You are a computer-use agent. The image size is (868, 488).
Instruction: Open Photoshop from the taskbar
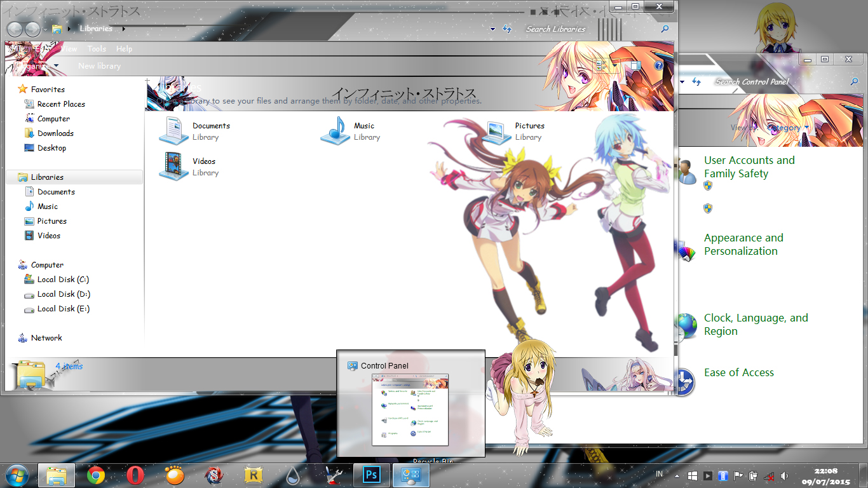[x=371, y=475]
